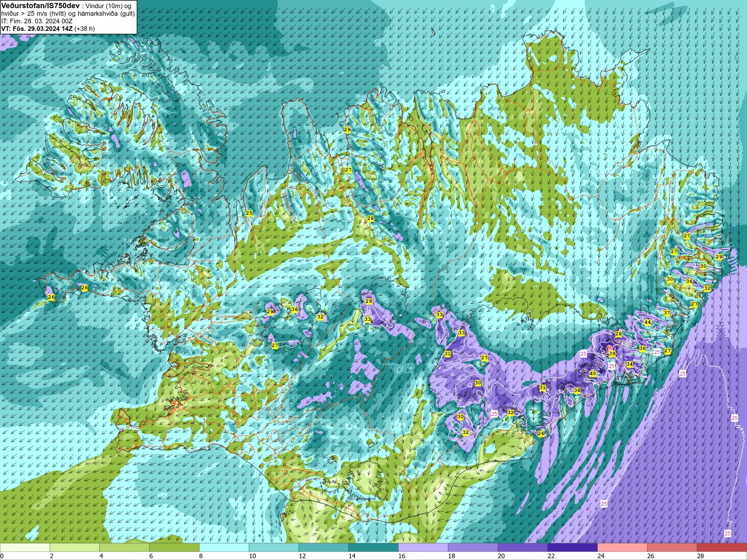Click the legend tick label 26
This screenshot has width=747, height=560.
pos(651,556)
